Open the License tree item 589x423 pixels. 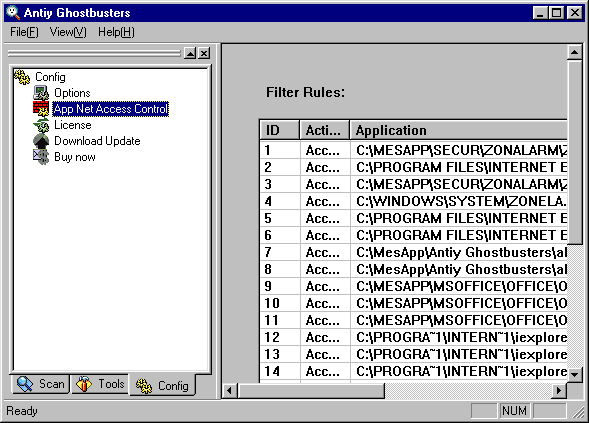tap(72, 125)
